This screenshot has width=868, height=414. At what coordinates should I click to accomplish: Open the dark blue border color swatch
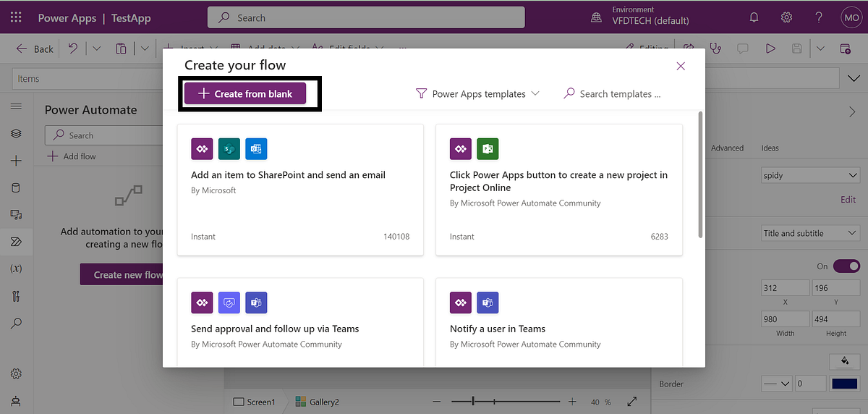(x=845, y=384)
